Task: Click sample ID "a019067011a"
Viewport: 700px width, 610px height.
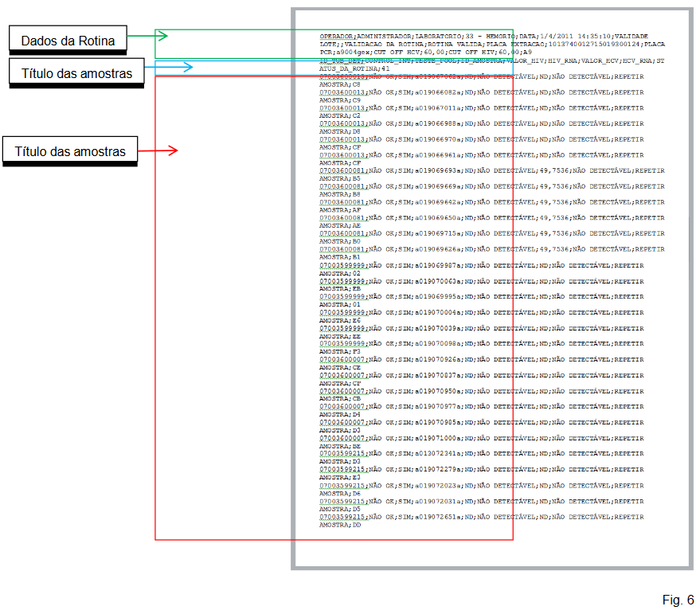Action: point(438,108)
